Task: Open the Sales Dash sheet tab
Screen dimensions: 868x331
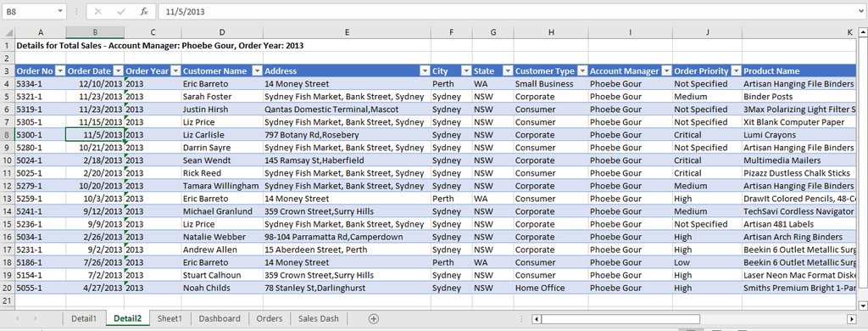Action: click(x=319, y=318)
